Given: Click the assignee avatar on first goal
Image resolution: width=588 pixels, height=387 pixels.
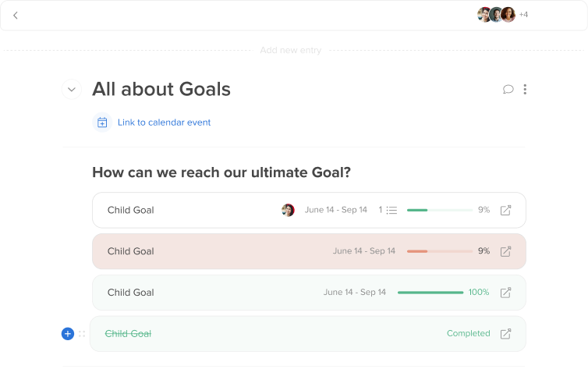Looking at the screenshot, I should tap(288, 210).
